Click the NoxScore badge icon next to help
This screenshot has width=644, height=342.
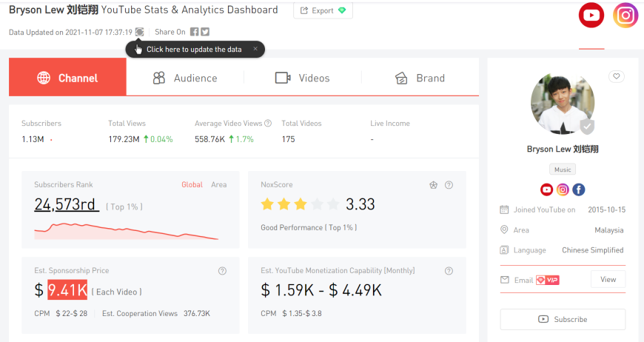click(x=434, y=185)
